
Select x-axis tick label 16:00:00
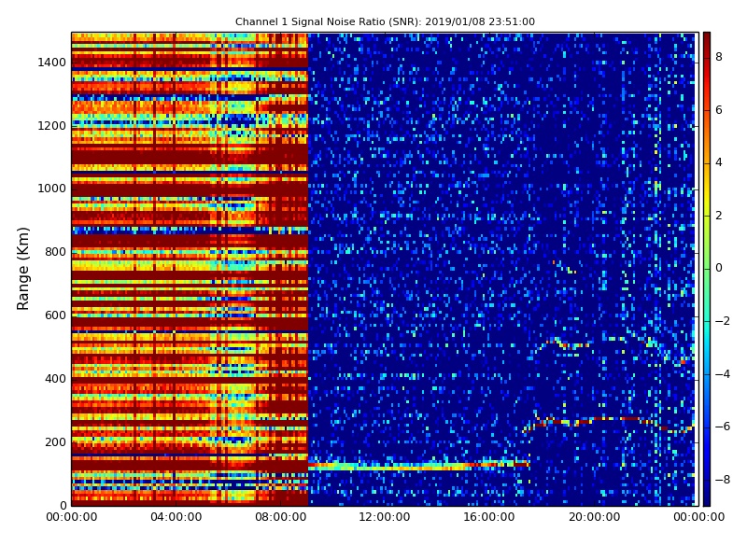489,517
